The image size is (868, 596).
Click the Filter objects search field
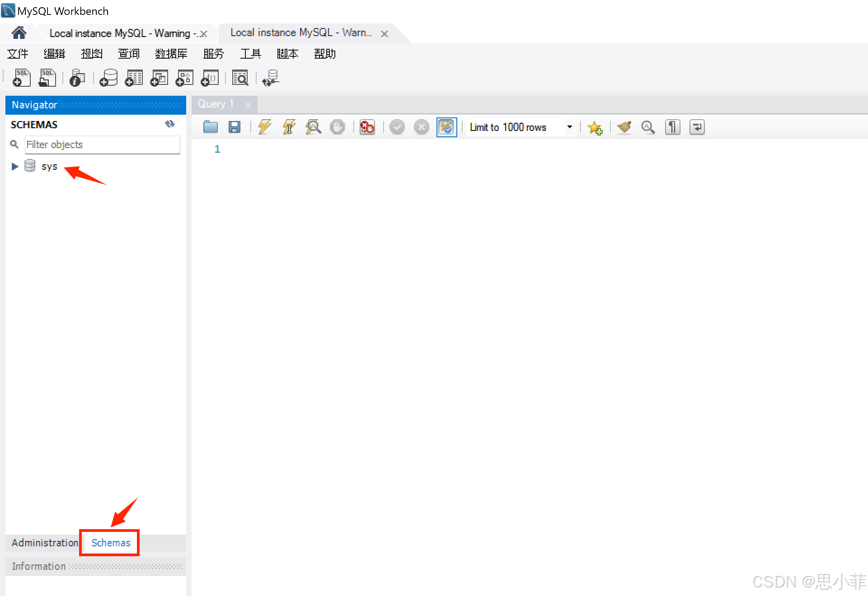(102, 144)
